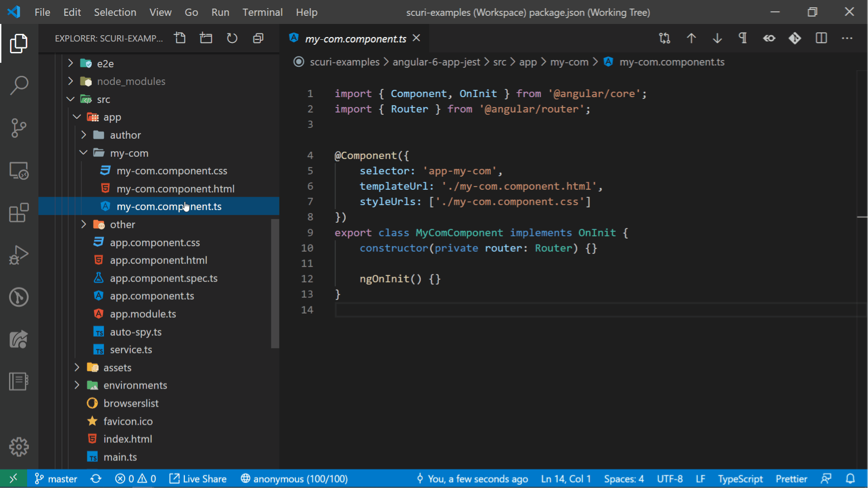
Task: Click New File icon in Explorer header
Action: tap(180, 38)
